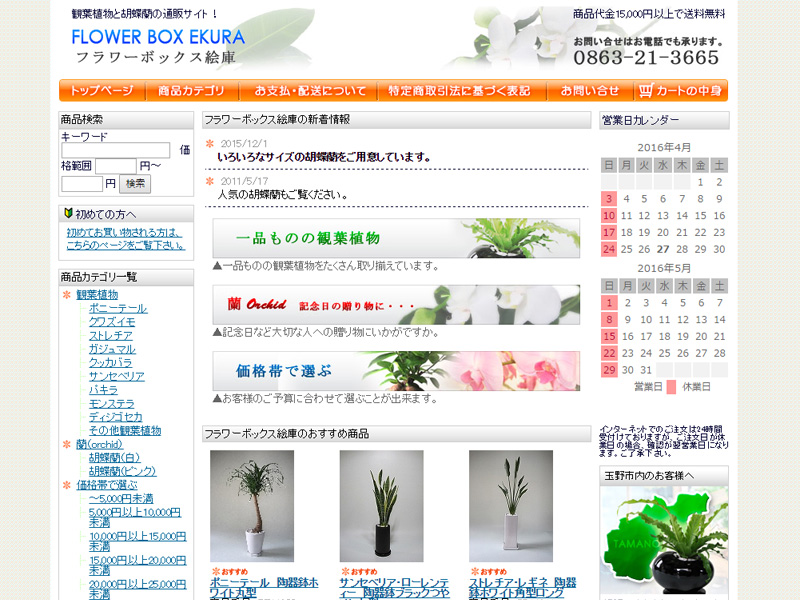Open the ponytail palm product photo
The height and width of the screenshot is (600, 800).
coord(252,506)
